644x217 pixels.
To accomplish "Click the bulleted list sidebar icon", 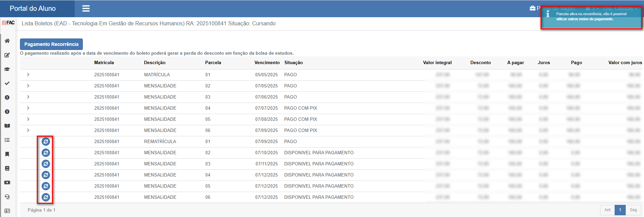I will pos(7,140).
